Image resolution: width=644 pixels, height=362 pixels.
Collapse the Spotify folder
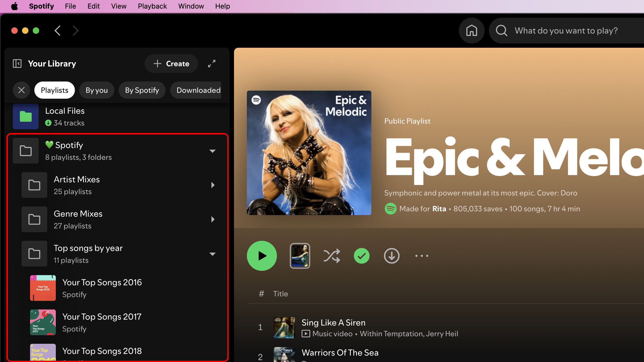213,151
